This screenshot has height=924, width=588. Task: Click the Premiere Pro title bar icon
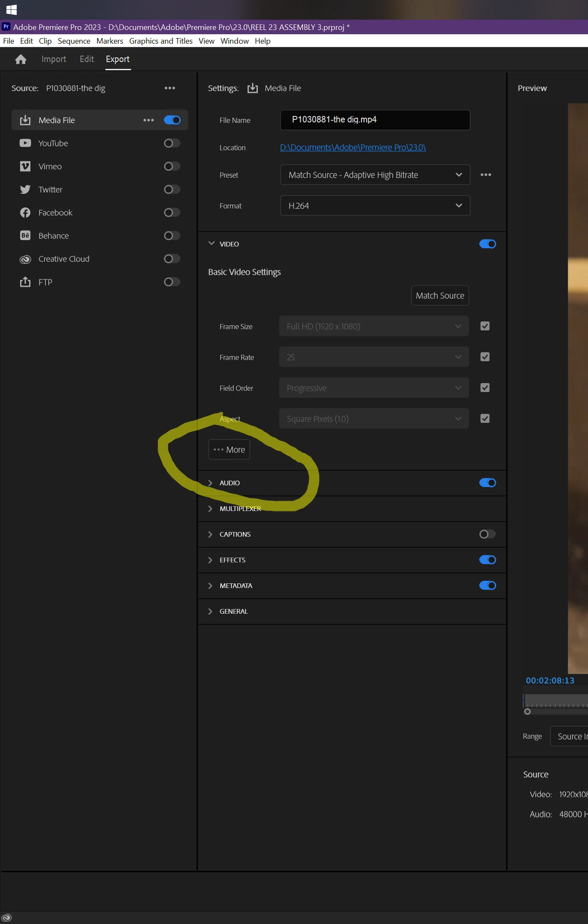click(6, 27)
